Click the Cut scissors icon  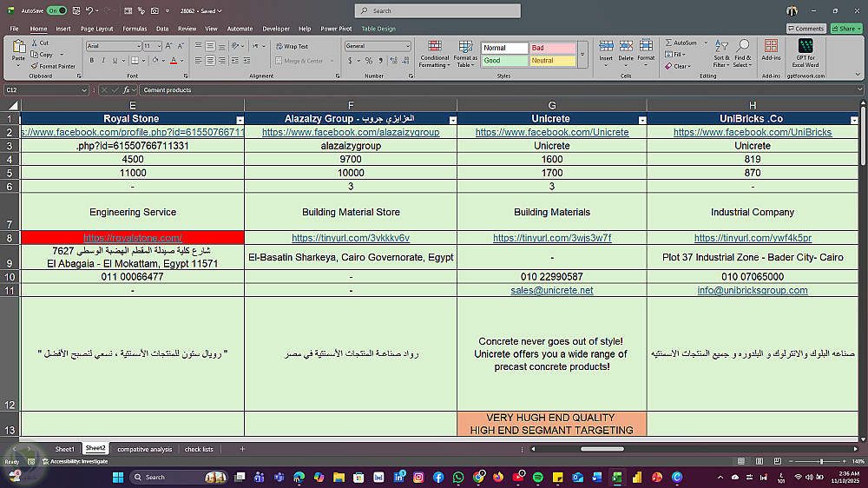point(35,43)
